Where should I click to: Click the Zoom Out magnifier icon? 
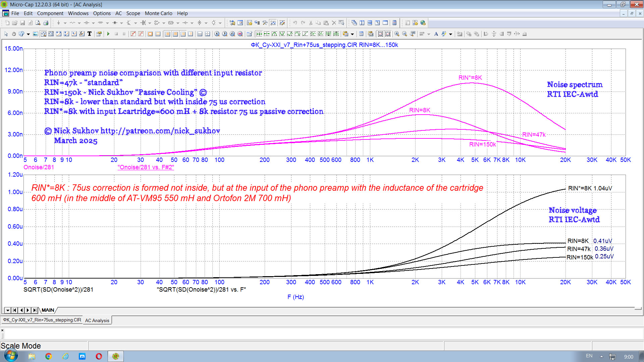click(405, 34)
